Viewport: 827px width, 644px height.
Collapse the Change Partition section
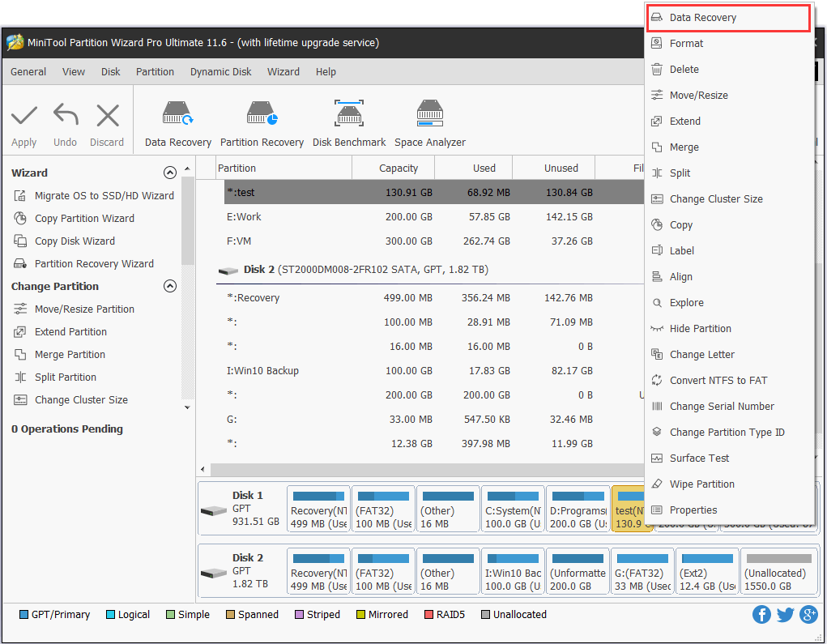pyautogui.click(x=170, y=286)
